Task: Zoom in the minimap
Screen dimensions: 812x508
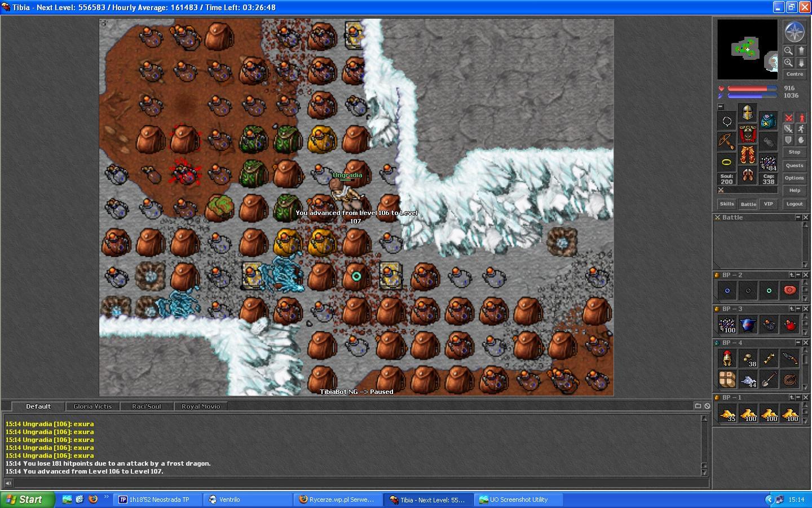Action: click(788, 63)
